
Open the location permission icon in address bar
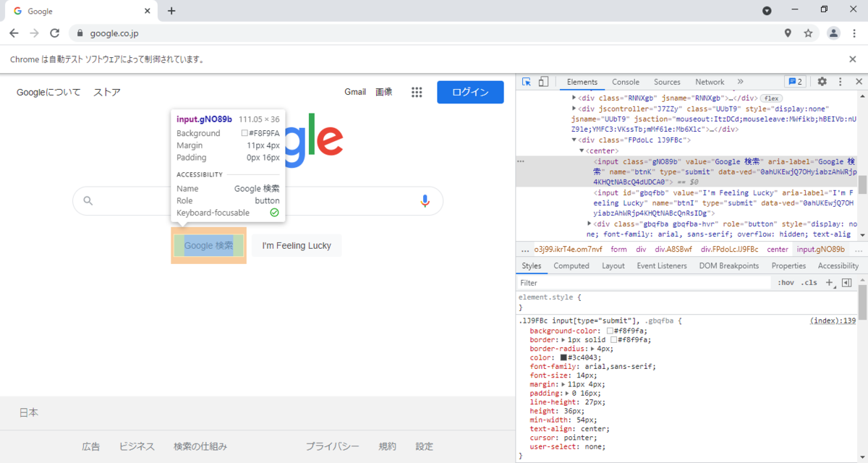[x=788, y=33]
